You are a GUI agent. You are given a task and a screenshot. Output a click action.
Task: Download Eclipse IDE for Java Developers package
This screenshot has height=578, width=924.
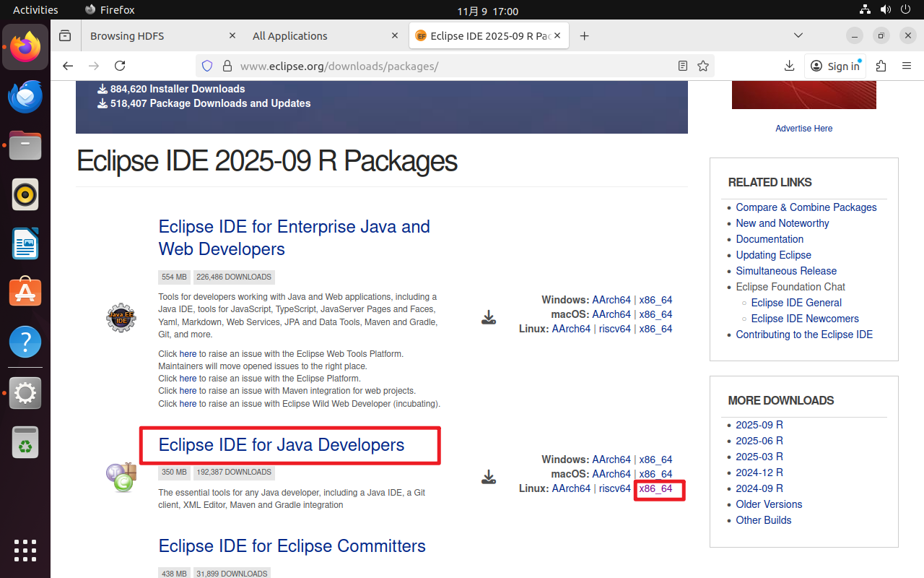coord(280,445)
